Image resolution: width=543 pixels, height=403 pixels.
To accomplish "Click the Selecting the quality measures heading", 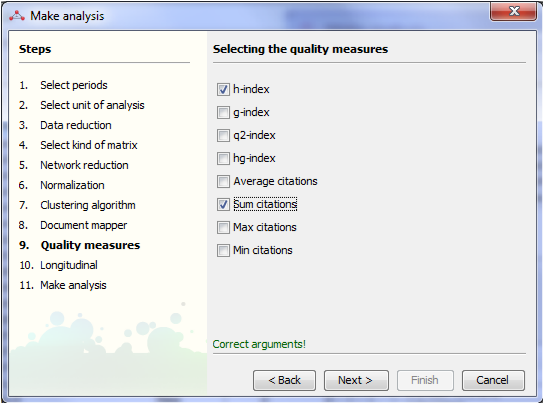I will click(300, 49).
